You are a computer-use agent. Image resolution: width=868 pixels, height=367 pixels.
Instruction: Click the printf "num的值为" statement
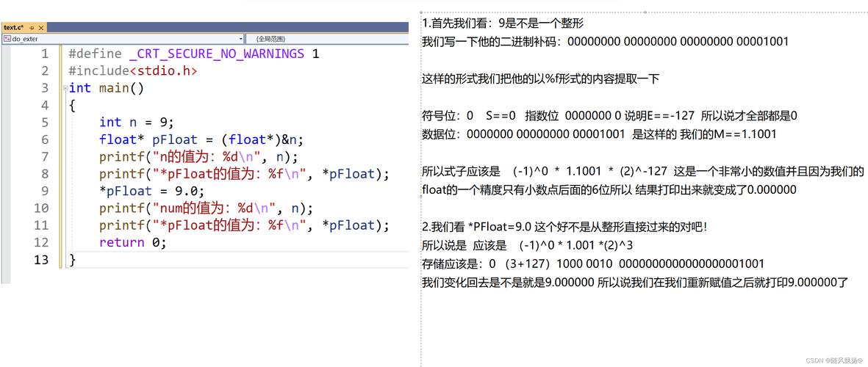(x=207, y=208)
